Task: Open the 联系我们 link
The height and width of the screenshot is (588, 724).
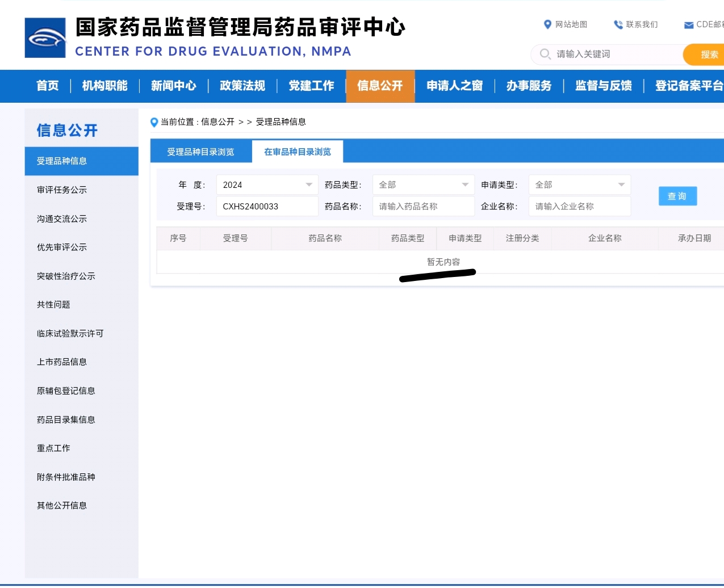Action: 642,24
